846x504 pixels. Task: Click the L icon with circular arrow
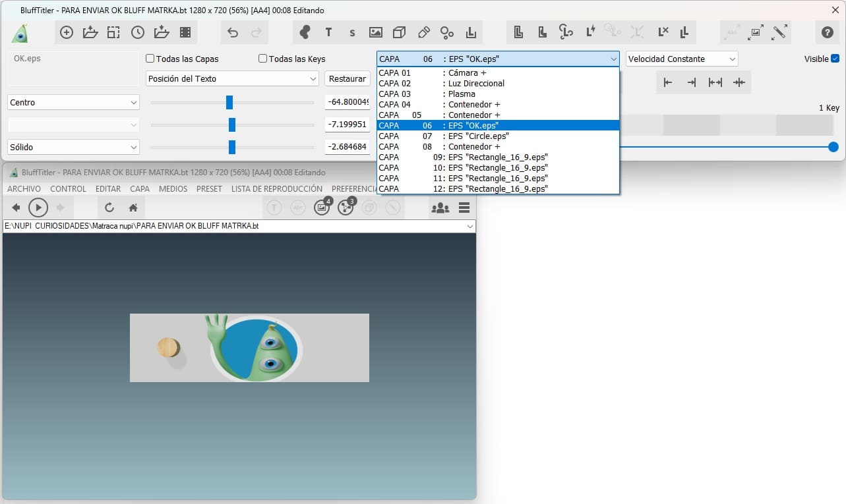[566, 32]
